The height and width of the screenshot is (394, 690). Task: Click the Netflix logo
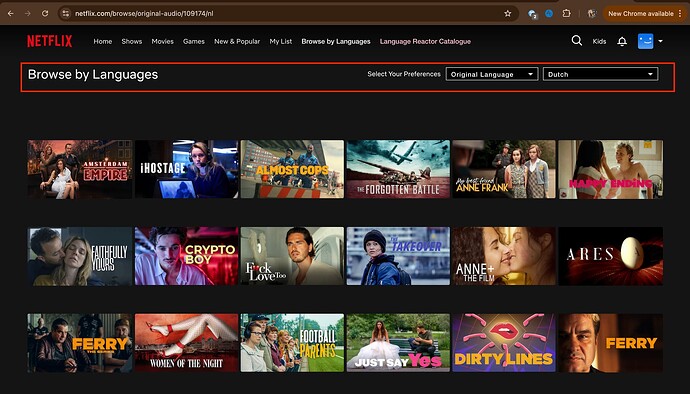click(50, 41)
